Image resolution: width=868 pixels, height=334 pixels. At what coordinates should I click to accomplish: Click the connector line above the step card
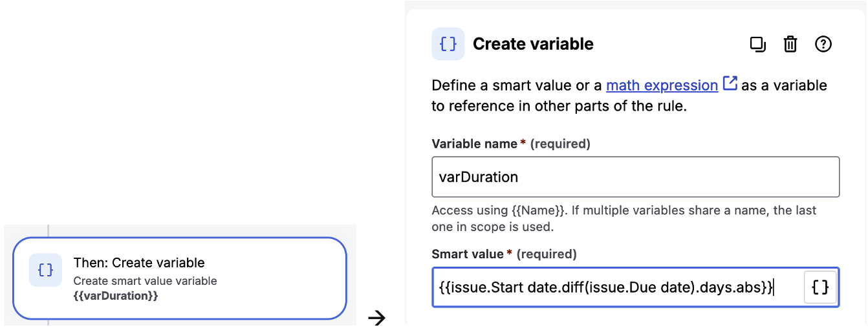pyautogui.click(x=49, y=230)
